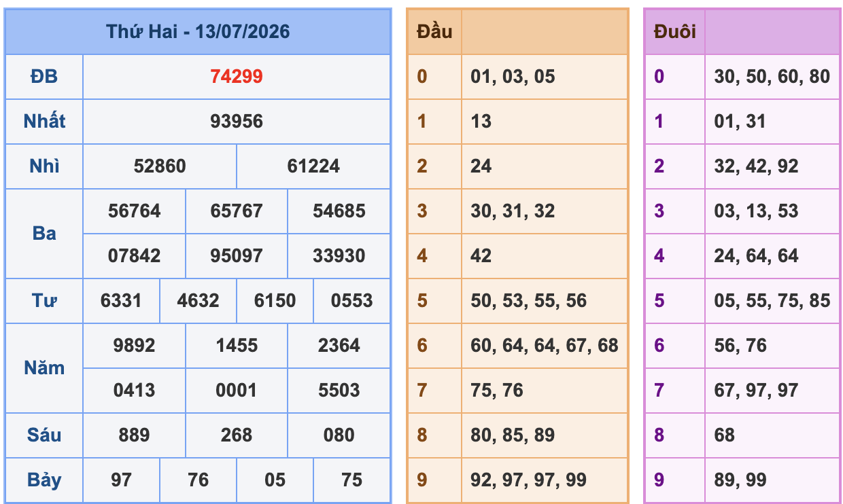Click Đuôi row 8 value 68
Image resolution: width=843 pixels, height=504 pixels.
pos(725,435)
